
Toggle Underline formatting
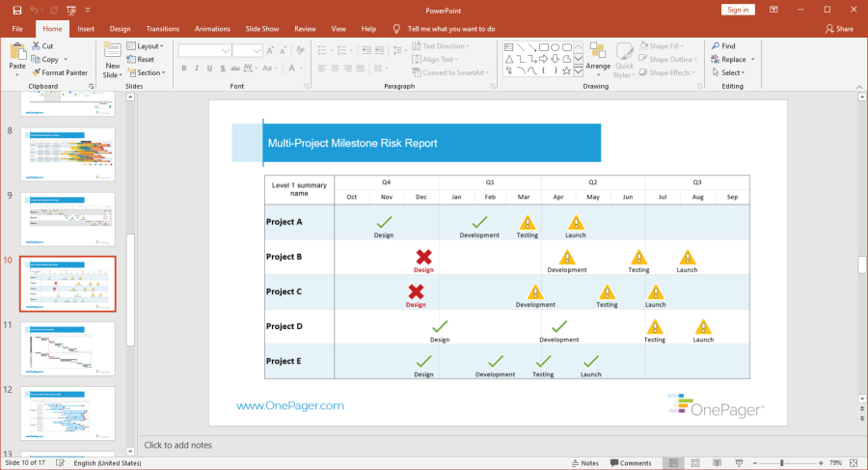coord(209,69)
